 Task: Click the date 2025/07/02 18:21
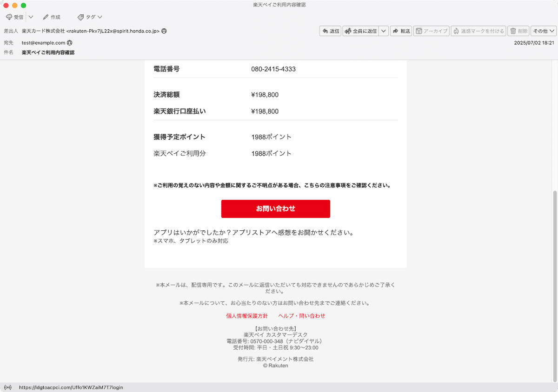[534, 43]
